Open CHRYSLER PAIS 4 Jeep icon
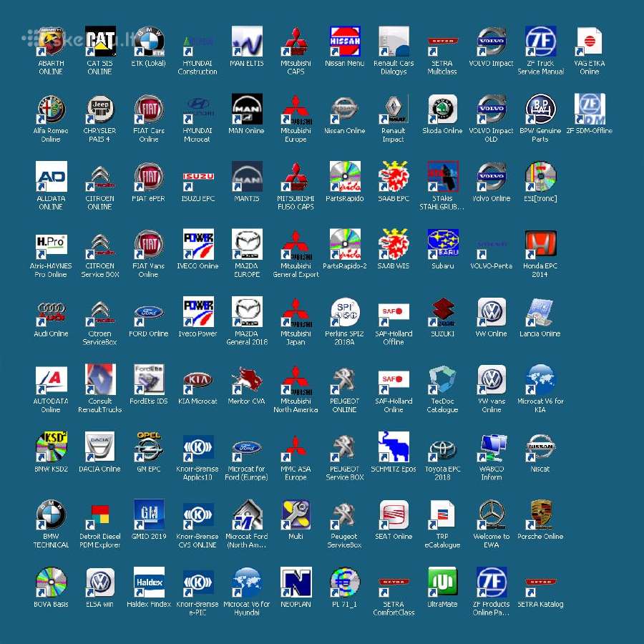The image size is (644, 644). coord(99,109)
